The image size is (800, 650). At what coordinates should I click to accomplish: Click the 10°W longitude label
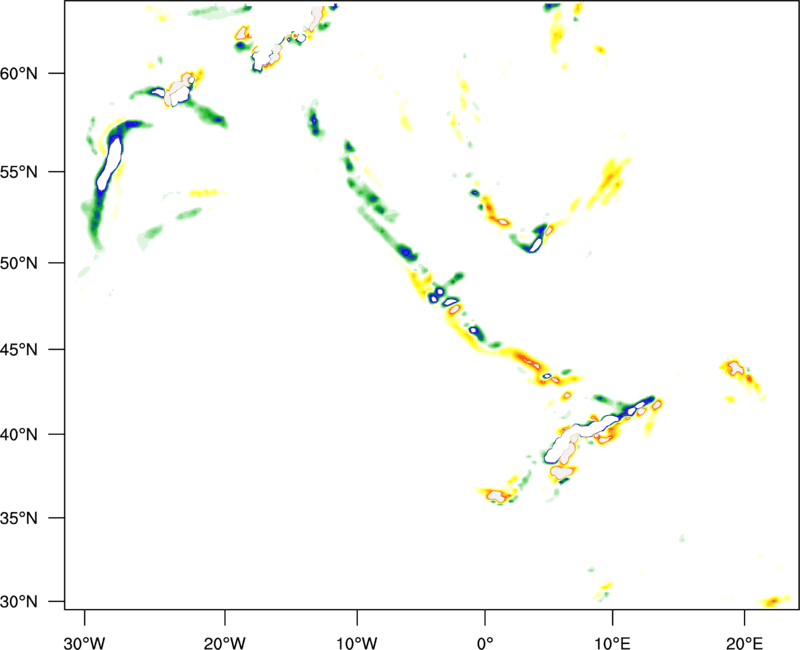click(357, 643)
